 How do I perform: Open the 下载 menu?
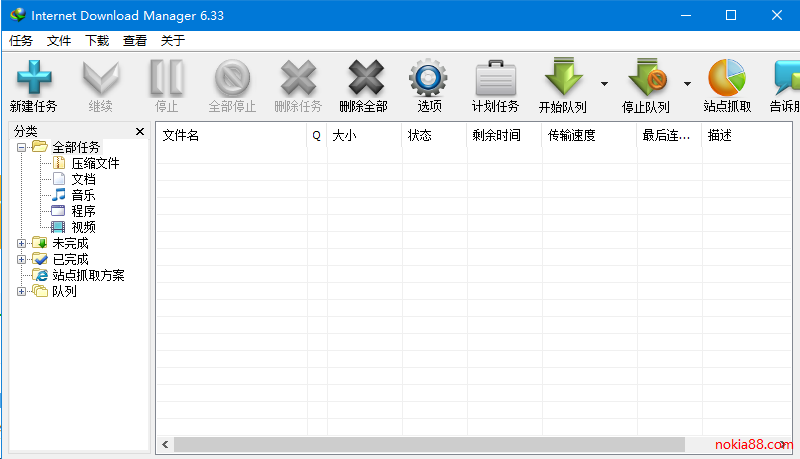97,41
